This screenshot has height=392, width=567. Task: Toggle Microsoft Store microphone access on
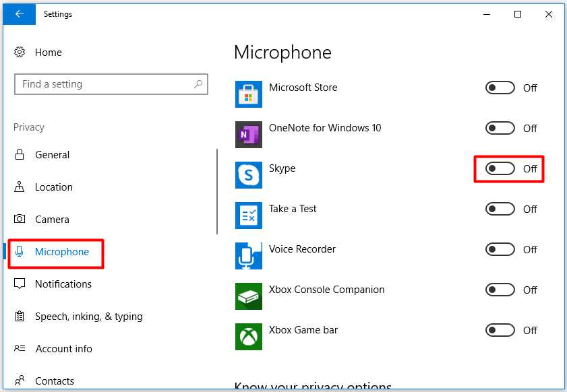(x=500, y=88)
